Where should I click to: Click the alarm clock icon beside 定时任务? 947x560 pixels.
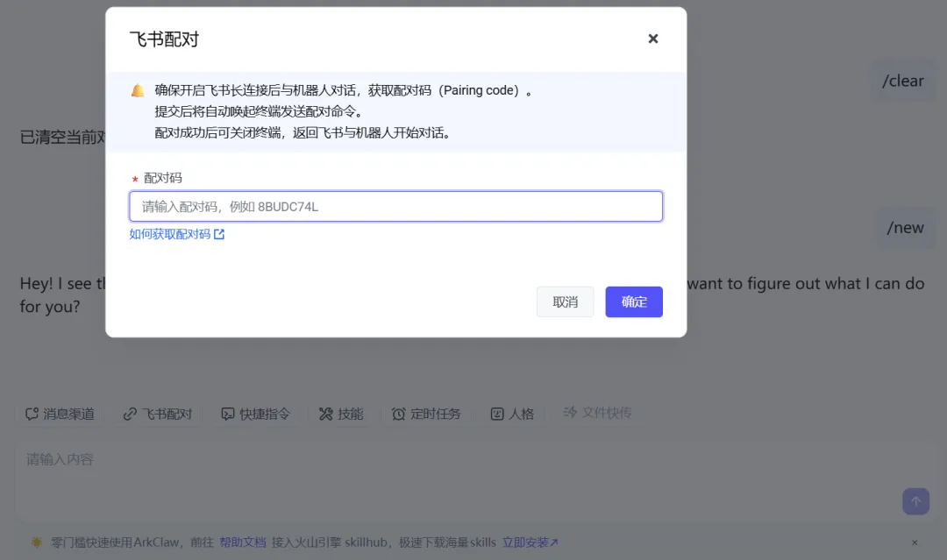click(399, 414)
